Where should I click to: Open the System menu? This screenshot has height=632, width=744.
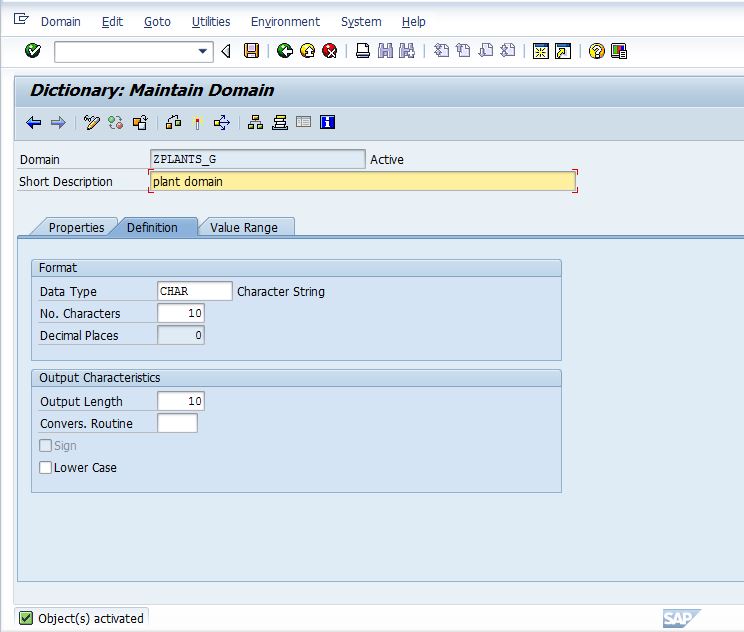click(361, 22)
